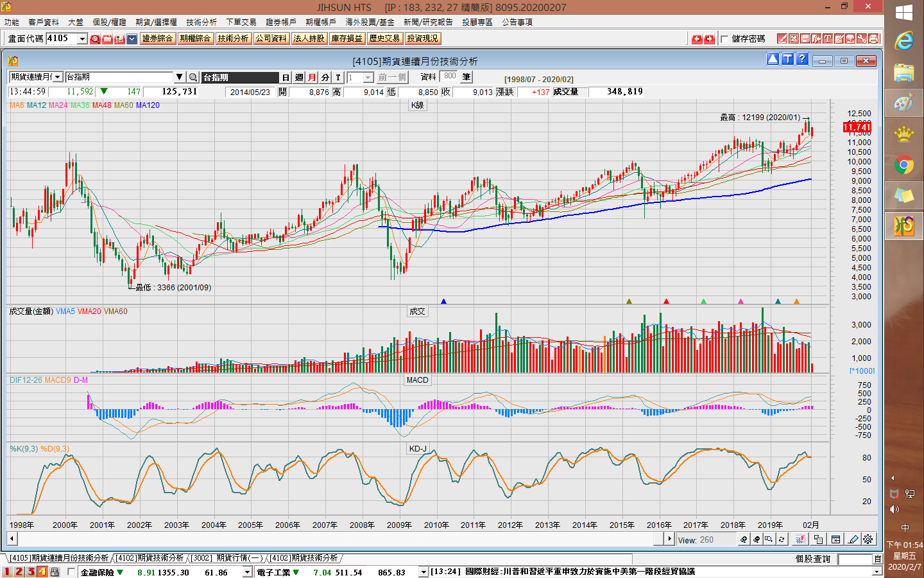Click the red left-arrow previous screen icon
Screen dimensions: 924x578
697,39
